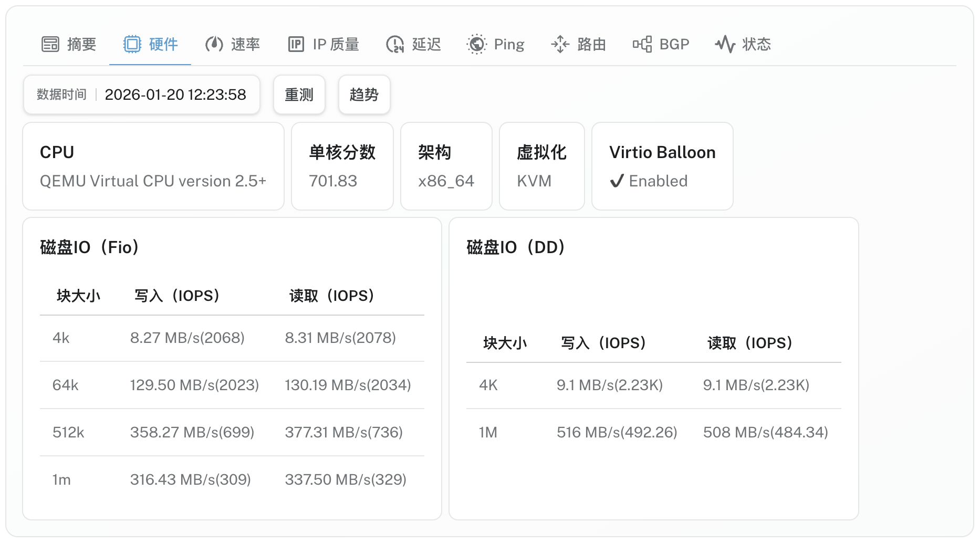
Task: Go to the 延迟 tab
Action: click(426, 44)
